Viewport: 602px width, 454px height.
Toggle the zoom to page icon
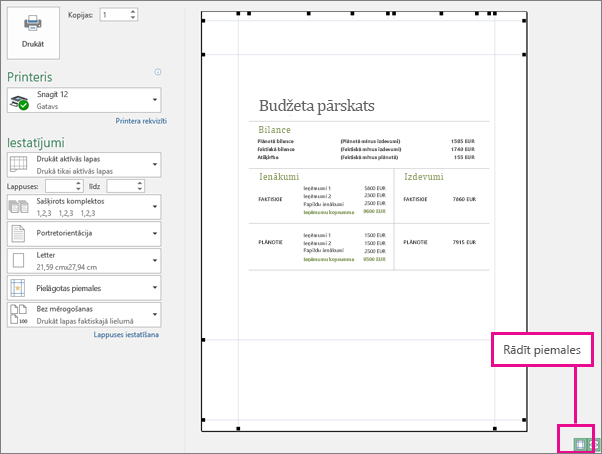click(x=594, y=444)
